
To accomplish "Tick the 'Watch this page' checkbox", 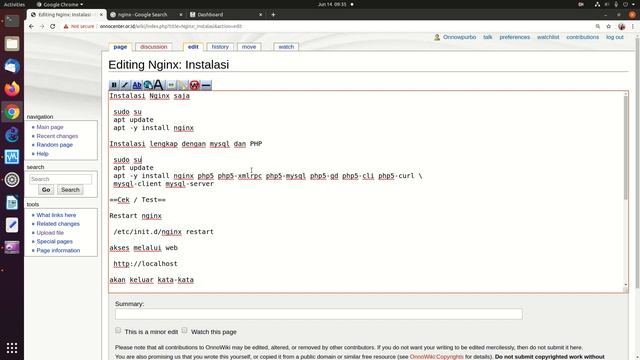I will pyautogui.click(x=184, y=330).
